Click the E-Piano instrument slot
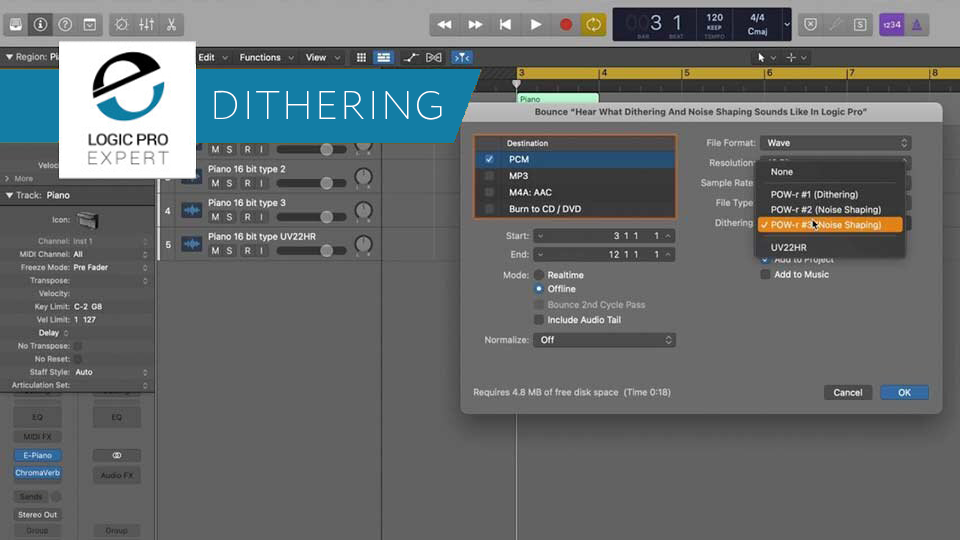The width and height of the screenshot is (960, 540). point(37,456)
